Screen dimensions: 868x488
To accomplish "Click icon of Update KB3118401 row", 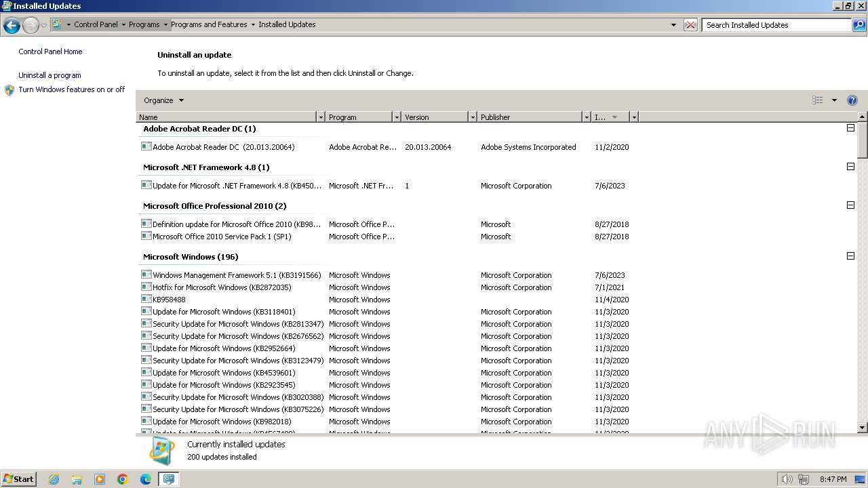I will 146,312.
